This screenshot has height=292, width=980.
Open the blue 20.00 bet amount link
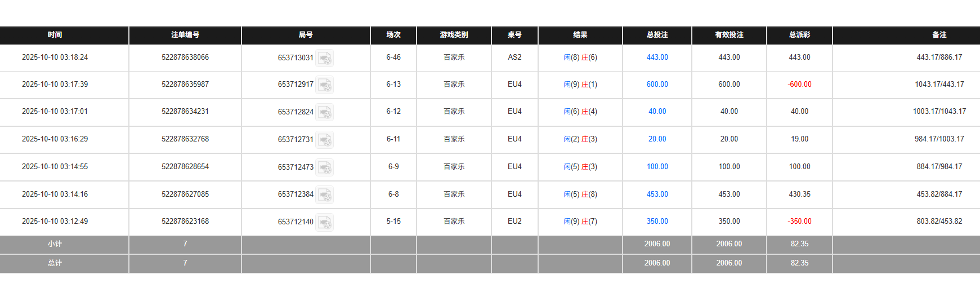tap(657, 139)
